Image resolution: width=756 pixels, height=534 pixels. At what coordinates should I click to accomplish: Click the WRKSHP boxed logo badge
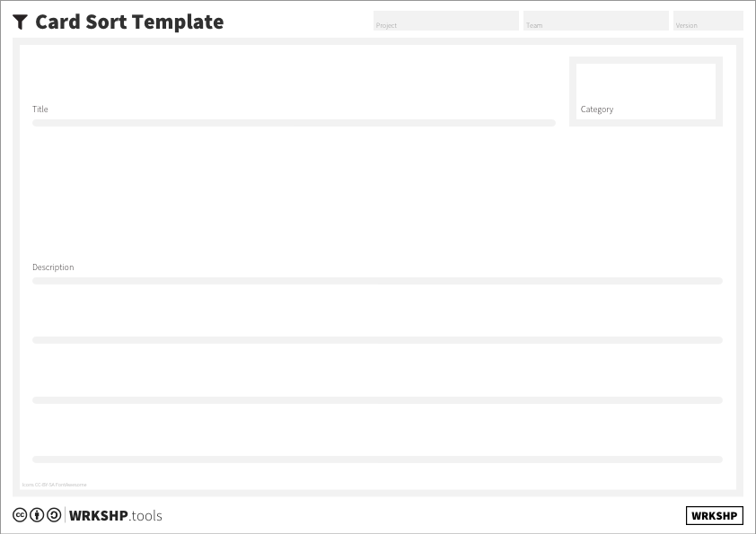point(715,516)
